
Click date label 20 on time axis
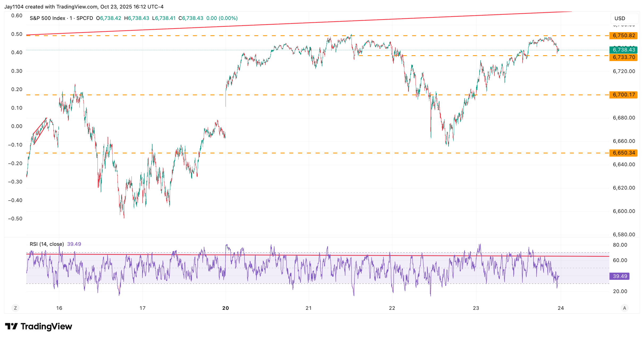[226, 308]
